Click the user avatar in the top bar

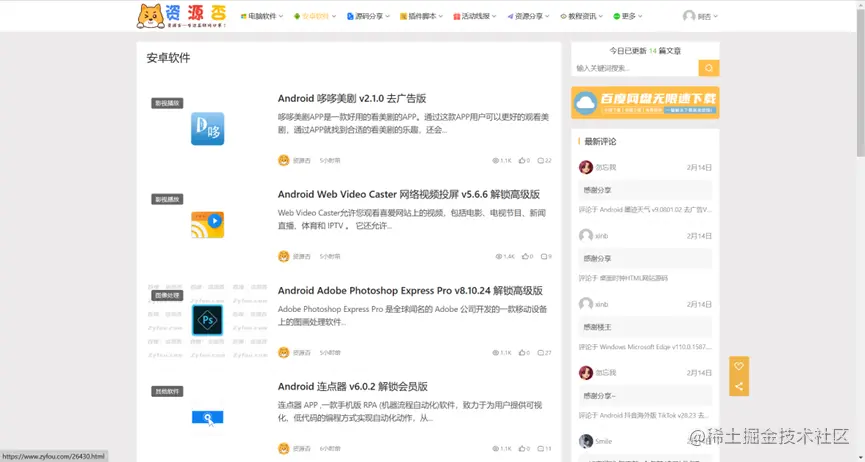click(689, 17)
